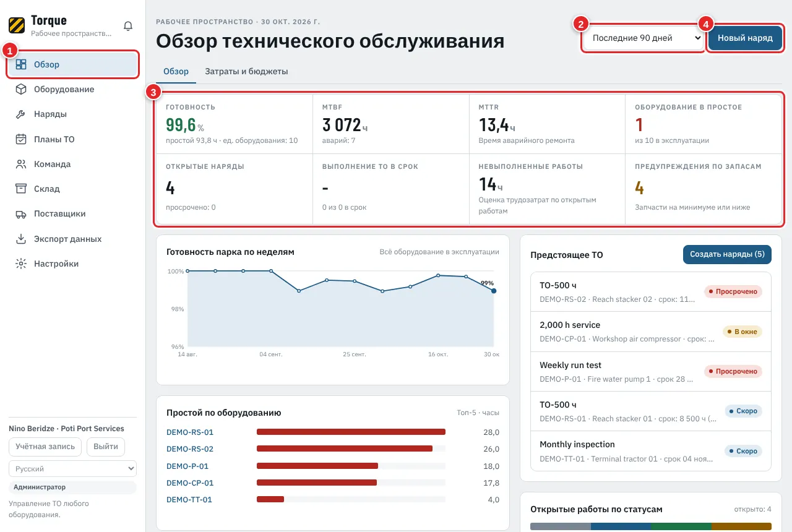
Task: Open the 2,000 h service maintenance item
Action: tap(651, 332)
